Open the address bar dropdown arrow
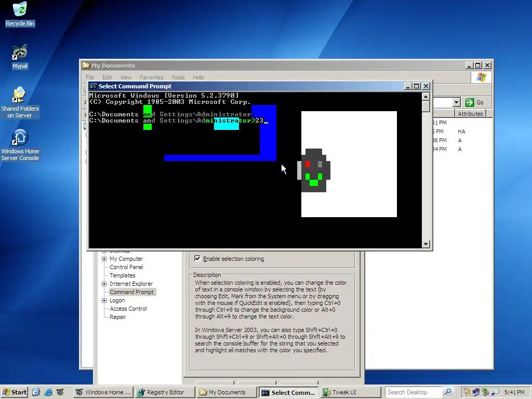Viewport: 532px width, 399px height. tap(456, 102)
